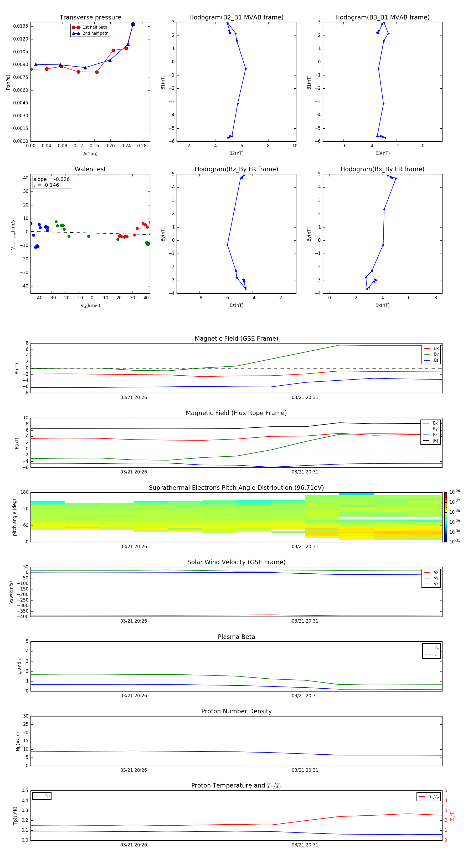The image size is (473, 868).
Task: Select the Tp legend entry in temperature panel
Action: pos(42,796)
